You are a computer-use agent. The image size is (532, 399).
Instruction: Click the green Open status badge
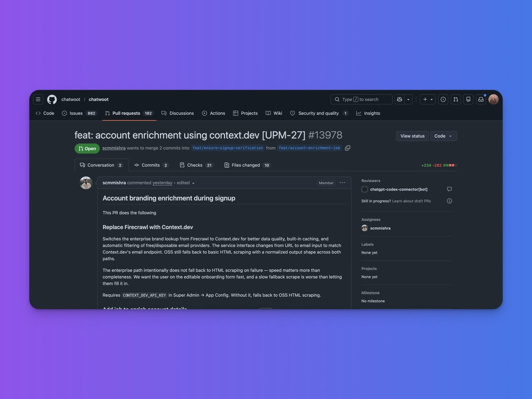pyautogui.click(x=87, y=149)
